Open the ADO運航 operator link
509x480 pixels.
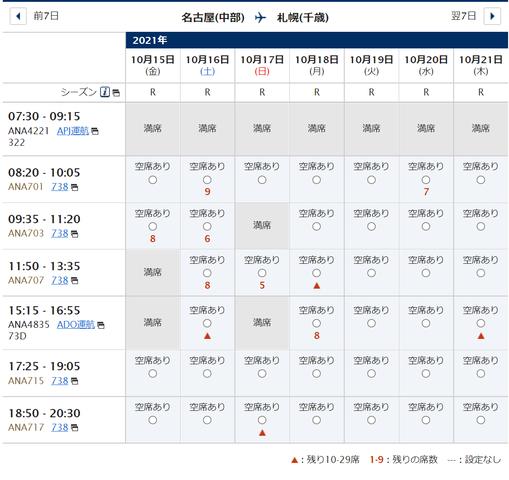pos(76,325)
